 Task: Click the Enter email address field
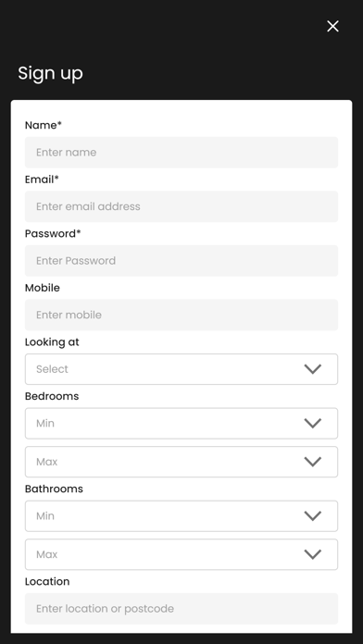click(181, 206)
